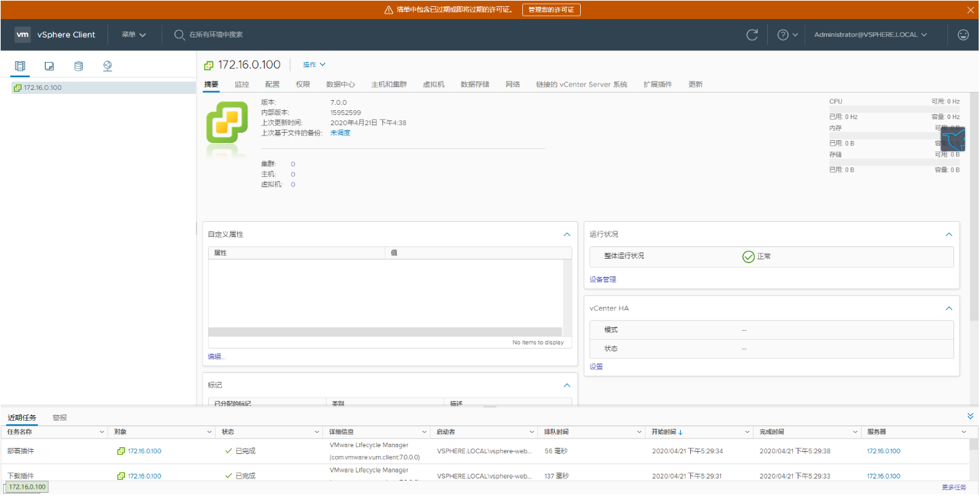
Task: Collapse the 运行状况 panel
Action: (x=949, y=233)
